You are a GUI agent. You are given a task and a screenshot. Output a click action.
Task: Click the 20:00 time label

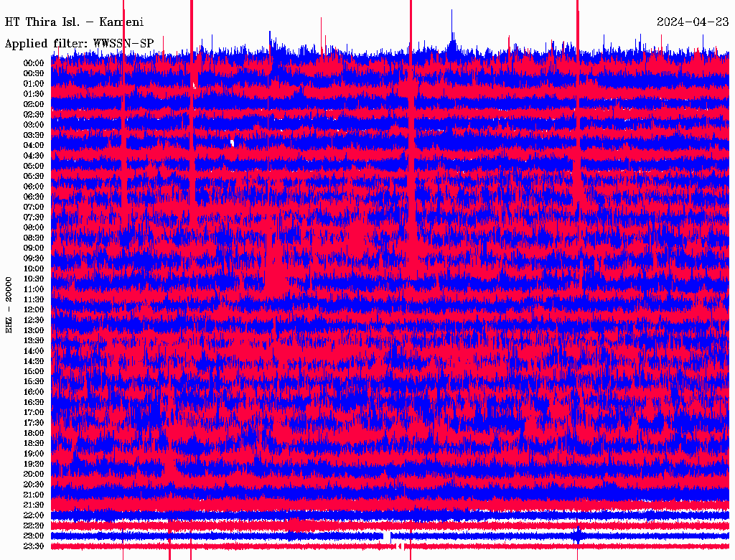[34, 474]
